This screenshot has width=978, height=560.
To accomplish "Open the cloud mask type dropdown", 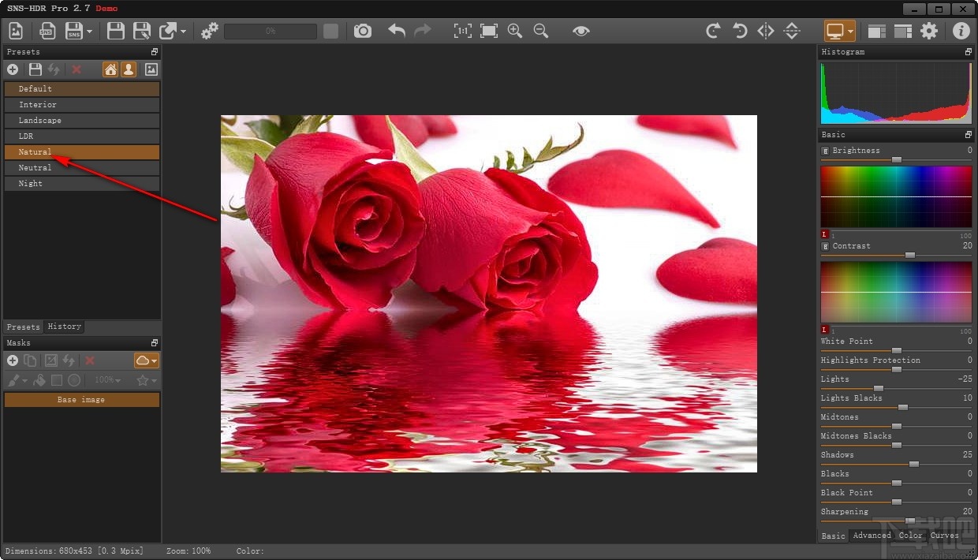I will pyautogui.click(x=153, y=360).
